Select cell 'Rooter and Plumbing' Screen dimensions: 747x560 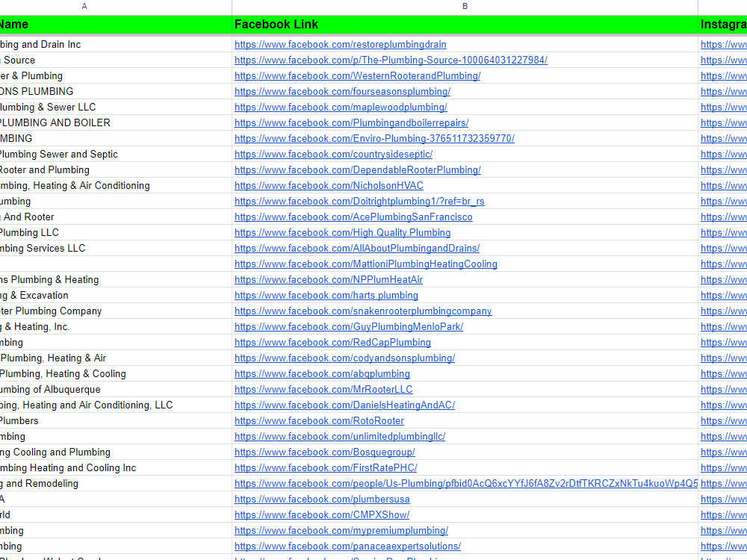[116, 170]
